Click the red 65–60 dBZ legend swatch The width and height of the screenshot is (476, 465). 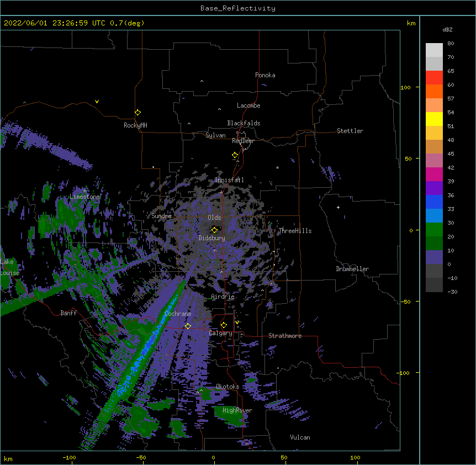[434, 78]
